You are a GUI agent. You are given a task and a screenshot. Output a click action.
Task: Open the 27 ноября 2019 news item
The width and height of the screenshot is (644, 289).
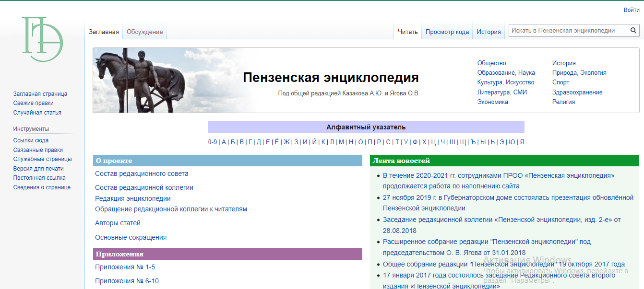tap(508, 198)
